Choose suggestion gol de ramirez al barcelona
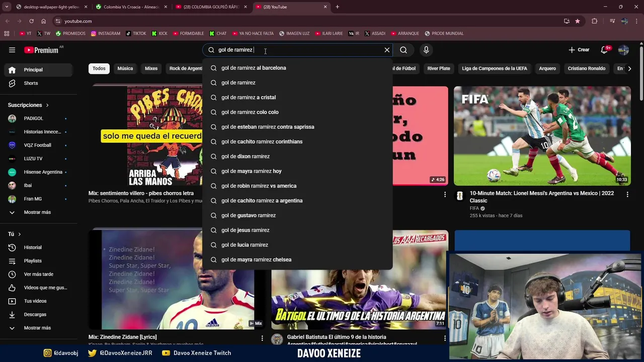644x362 pixels. click(x=297, y=68)
